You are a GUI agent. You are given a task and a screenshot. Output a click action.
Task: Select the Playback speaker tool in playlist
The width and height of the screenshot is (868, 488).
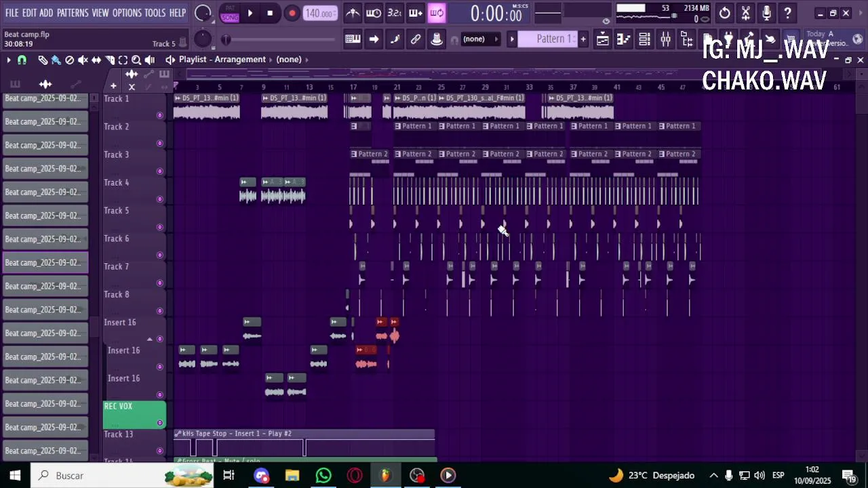[x=150, y=60]
